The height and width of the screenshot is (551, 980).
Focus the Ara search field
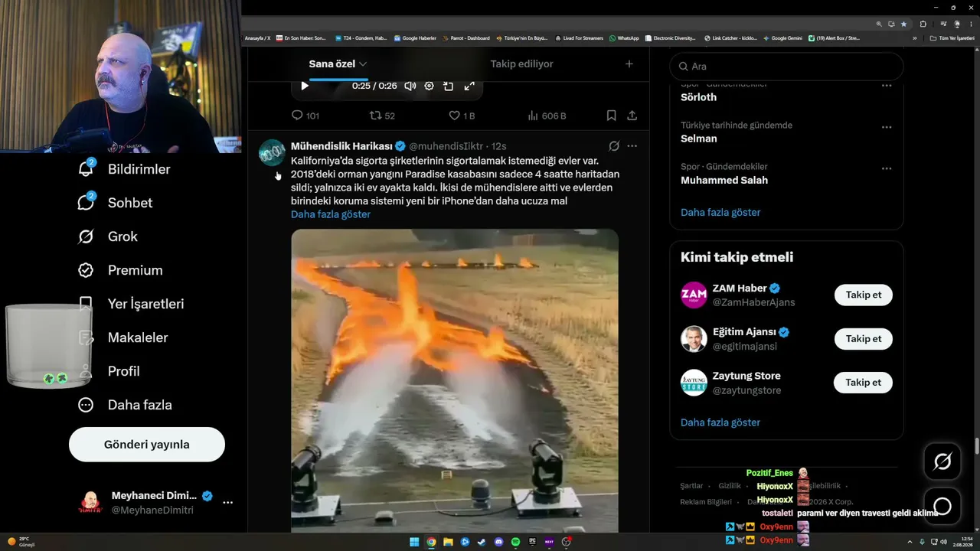(x=787, y=67)
